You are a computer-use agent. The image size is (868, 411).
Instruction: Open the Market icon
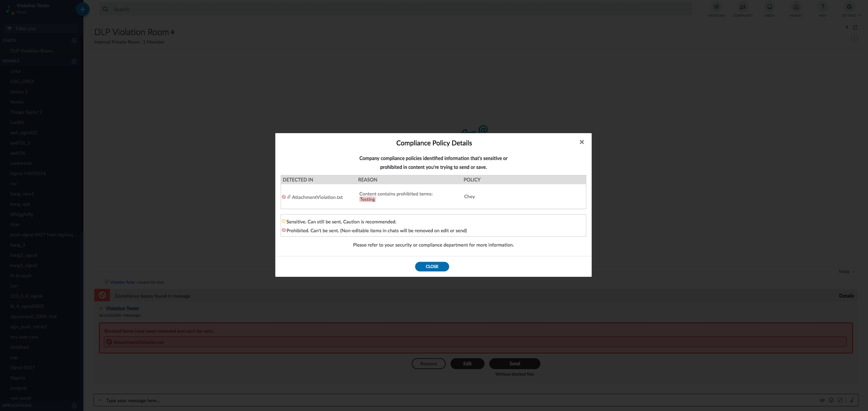point(796,7)
